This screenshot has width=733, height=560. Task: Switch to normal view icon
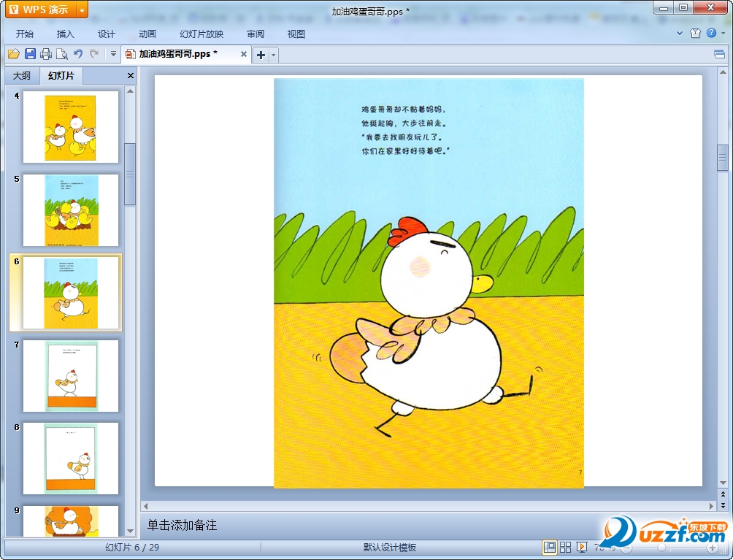click(550, 547)
